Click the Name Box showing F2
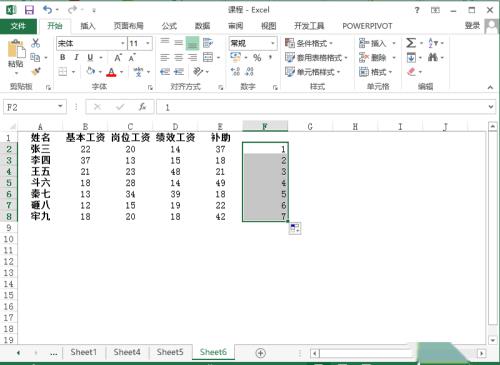 pos(35,107)
